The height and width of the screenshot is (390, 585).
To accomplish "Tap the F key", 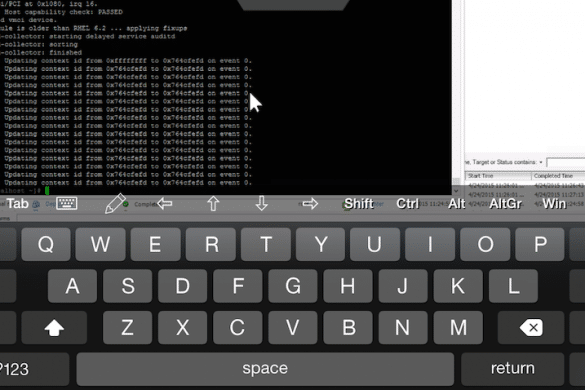I will tap(238, 286).
